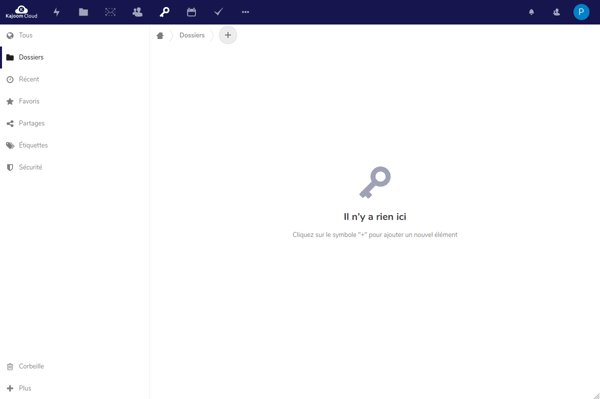Click the Dossiers breadcrumb
The image size is (600, 399).
pos(192,35)
